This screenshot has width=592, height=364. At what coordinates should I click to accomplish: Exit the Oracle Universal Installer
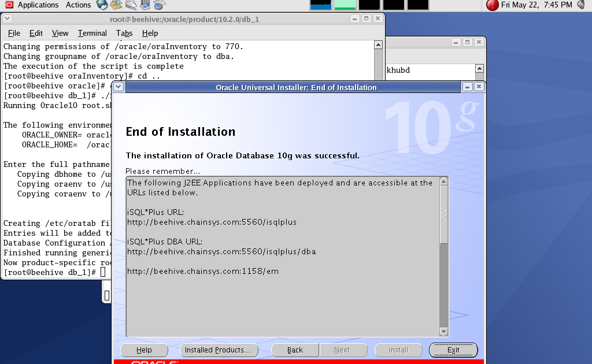tap(453, 350)
